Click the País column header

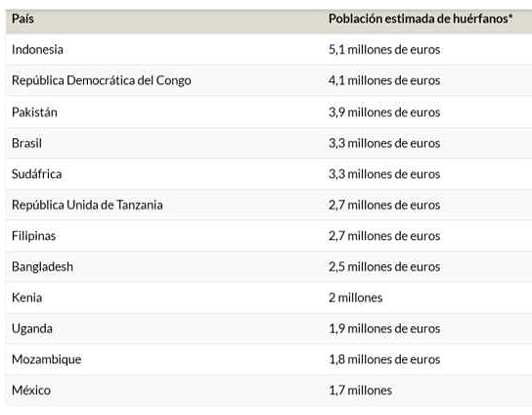click(22, 19)
